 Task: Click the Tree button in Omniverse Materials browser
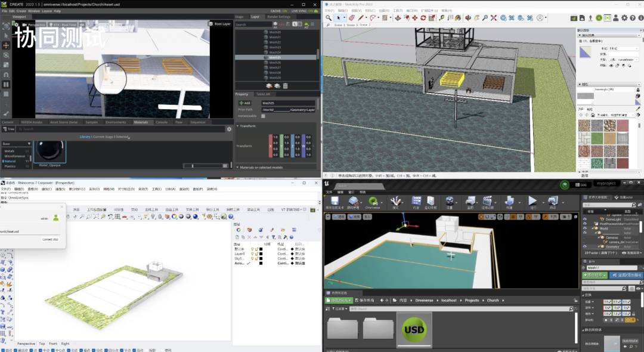coord(8,129)
